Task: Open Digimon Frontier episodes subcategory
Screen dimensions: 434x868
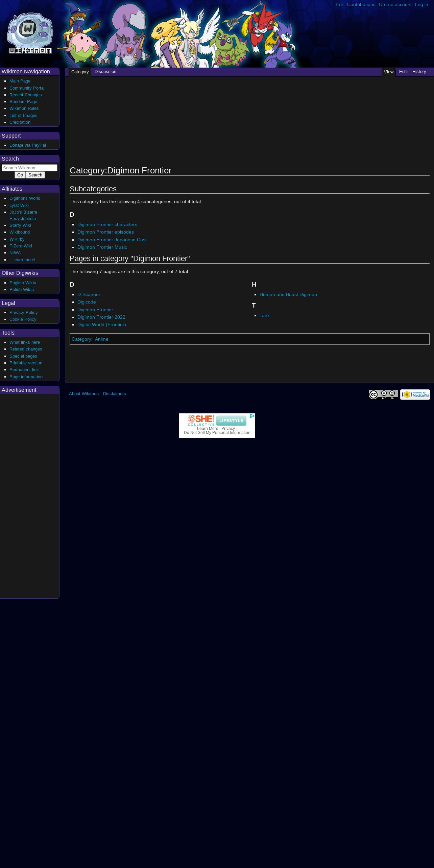Action: click(105, 232)
